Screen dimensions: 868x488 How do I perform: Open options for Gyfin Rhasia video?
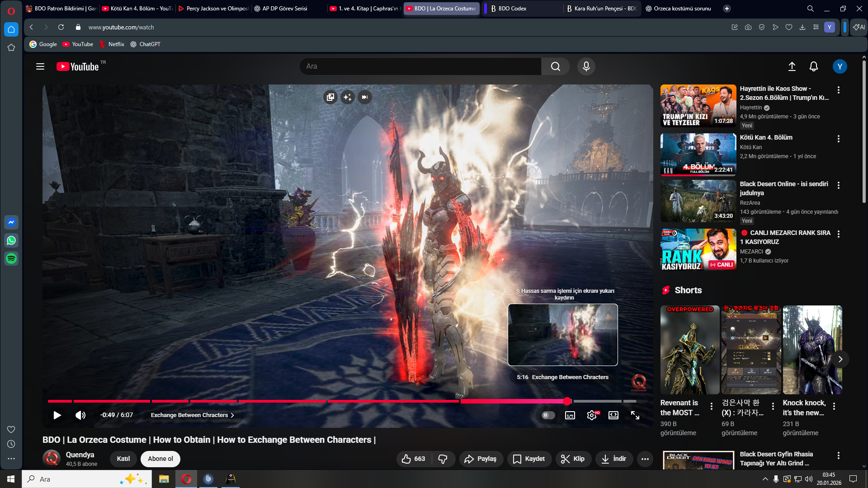click(839, 455)
